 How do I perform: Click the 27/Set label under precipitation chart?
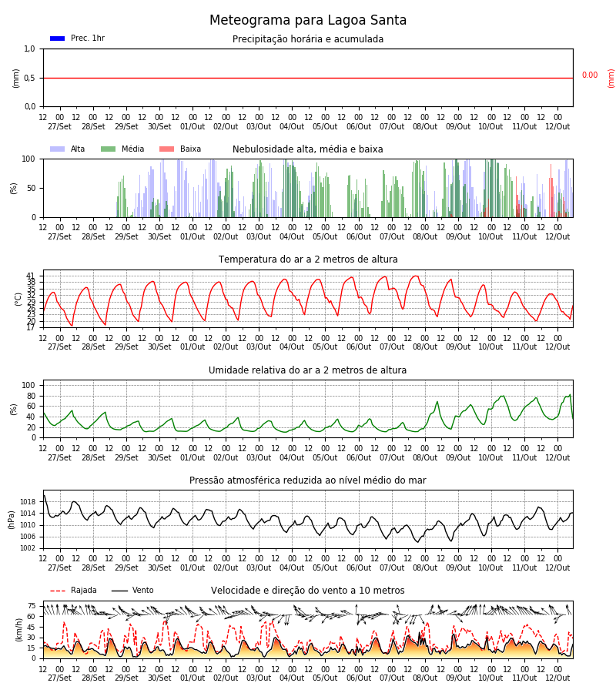[59, 126]
